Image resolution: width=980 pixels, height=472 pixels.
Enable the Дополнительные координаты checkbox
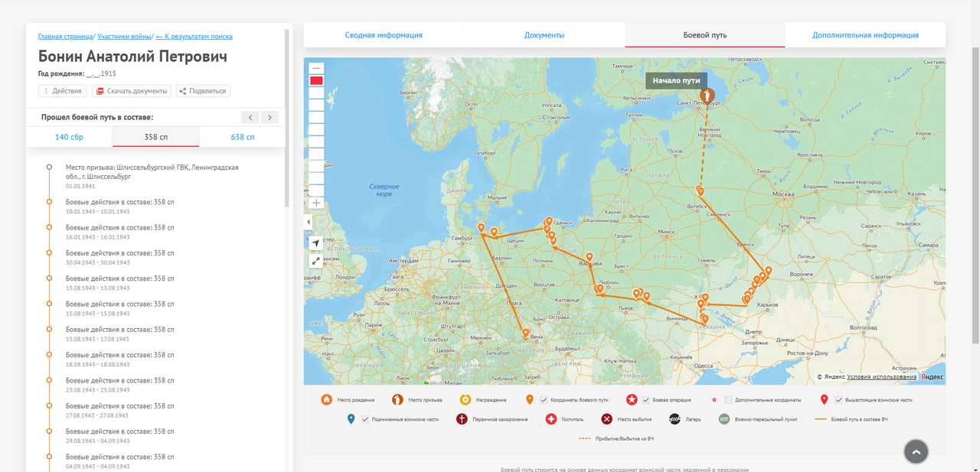coord(729,399)
